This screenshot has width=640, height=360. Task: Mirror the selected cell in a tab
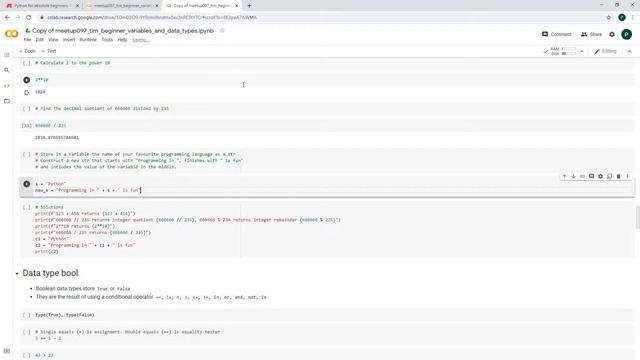pyautogui.click(x=609, y=176)
